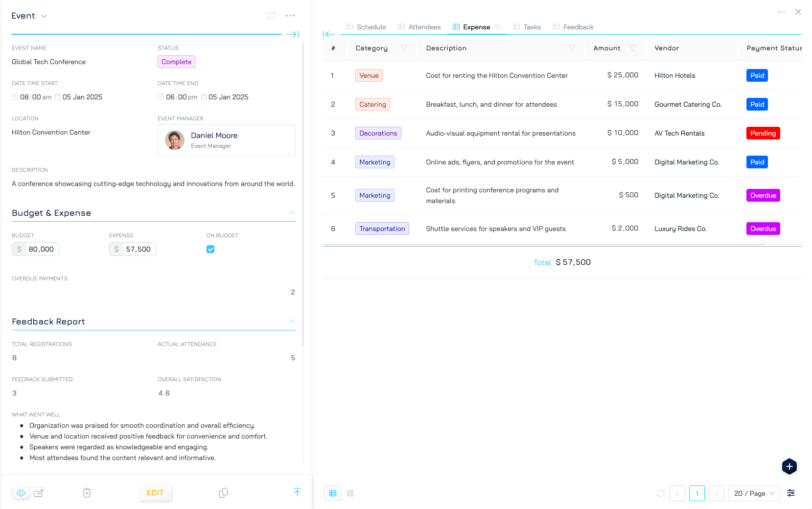Switch to card grid view

(x=350, y=493)
